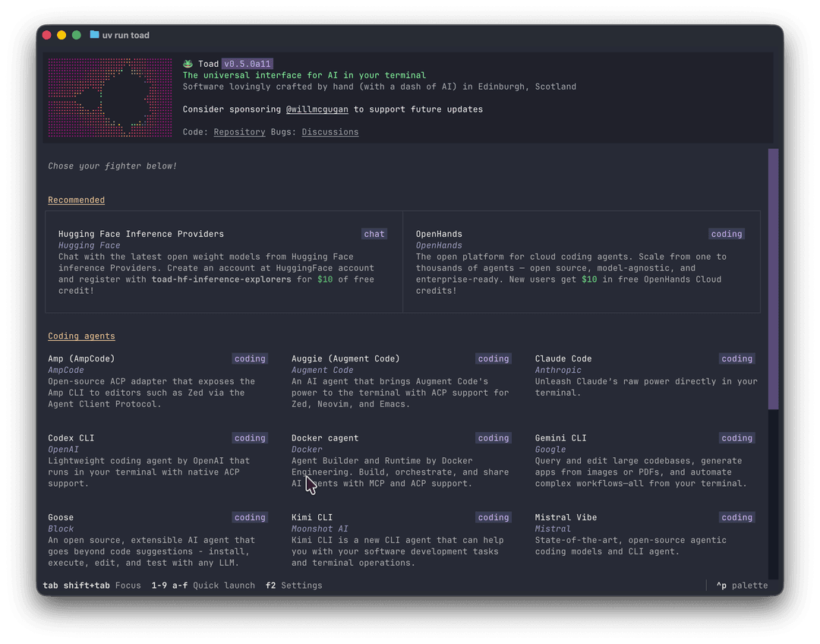The width and height of the screenshot is (820, 644).
Task: Click the 'uv run toad' window title
Action: pyautogui.click(x=125, y=35)
